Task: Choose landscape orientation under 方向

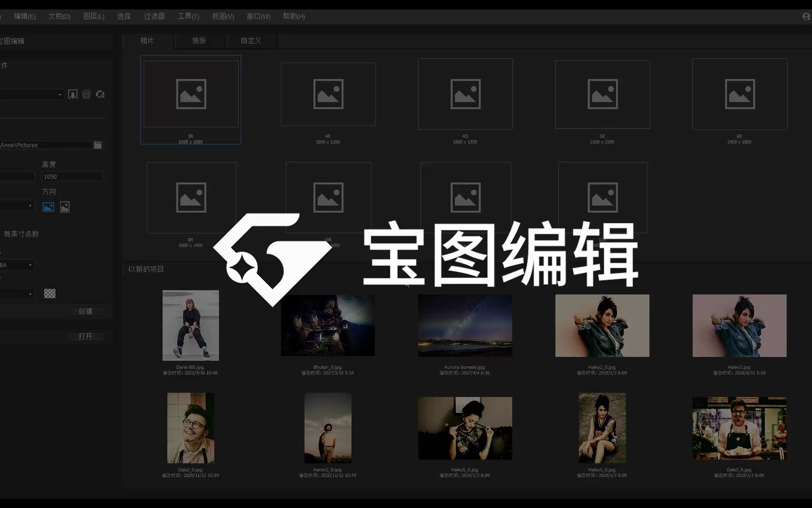Action: pyautogui.click(x=48, y=207)
